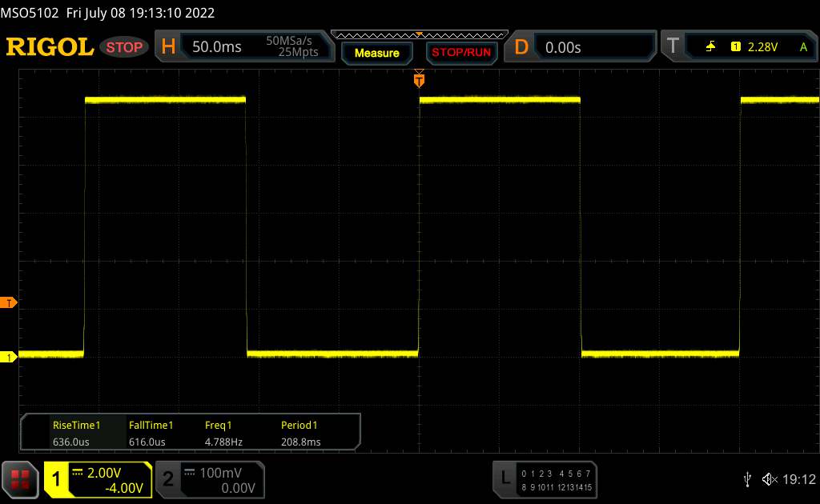The height and width of the screenshot is (504, 820).
Task: Select the Period1 measurement
Action: (x=299, y=425)
